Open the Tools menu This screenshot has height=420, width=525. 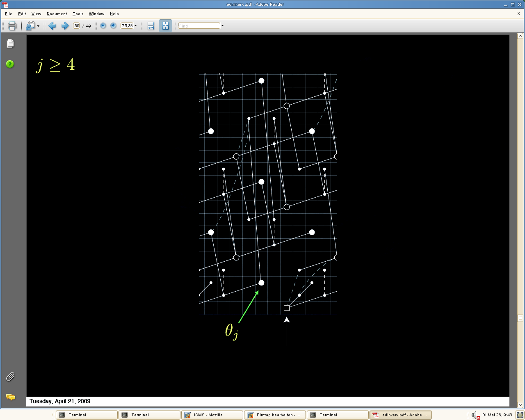pyautogui.click(x=78, y=14)
